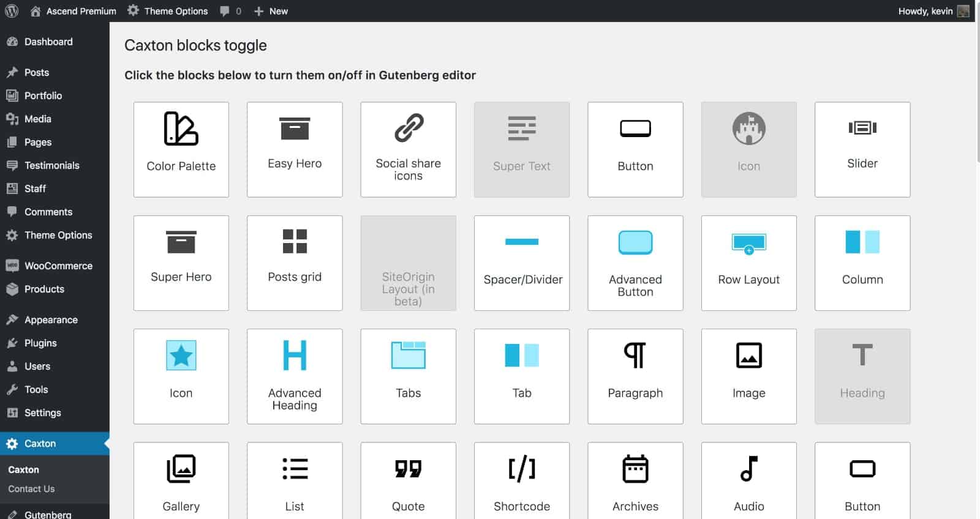Open Testimonials in the sidebar
The image size is (980, 519).
[55, 165]
